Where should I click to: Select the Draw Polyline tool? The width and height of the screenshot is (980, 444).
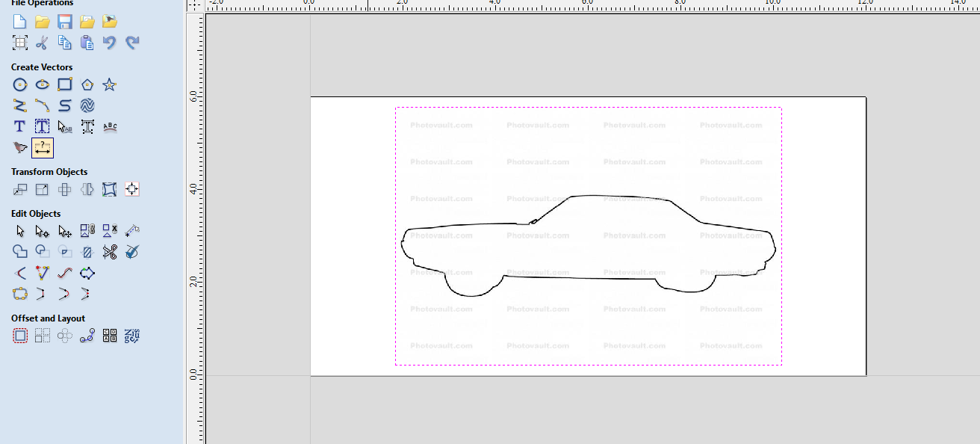coord(20,105)
